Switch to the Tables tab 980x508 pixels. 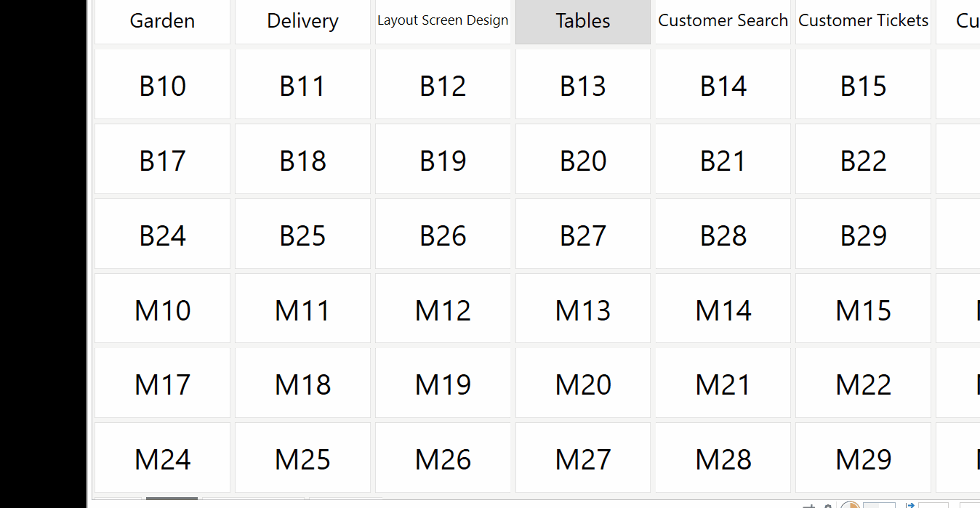click(x=583, y=21)
